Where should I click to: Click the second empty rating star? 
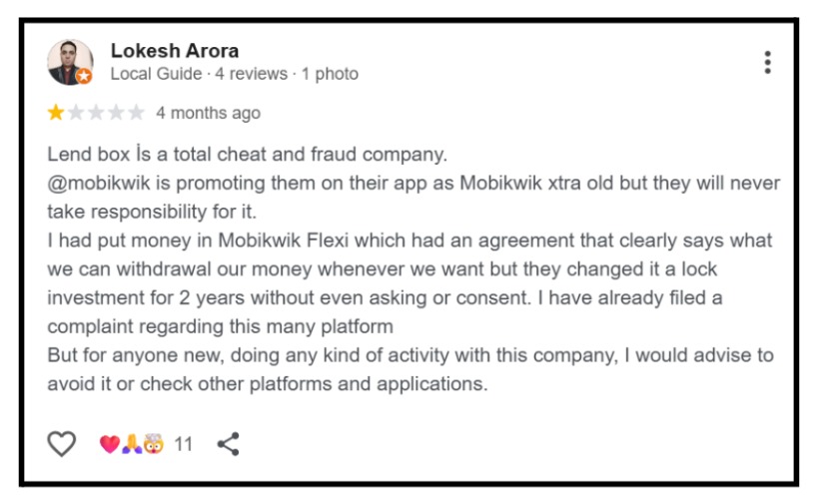pos(76,113)
